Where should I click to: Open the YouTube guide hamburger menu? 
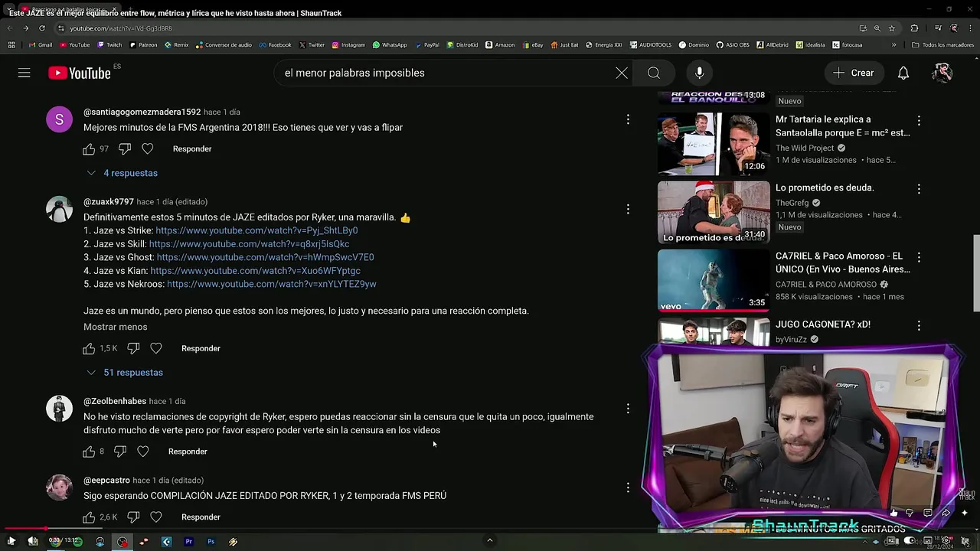pos(24,73)
